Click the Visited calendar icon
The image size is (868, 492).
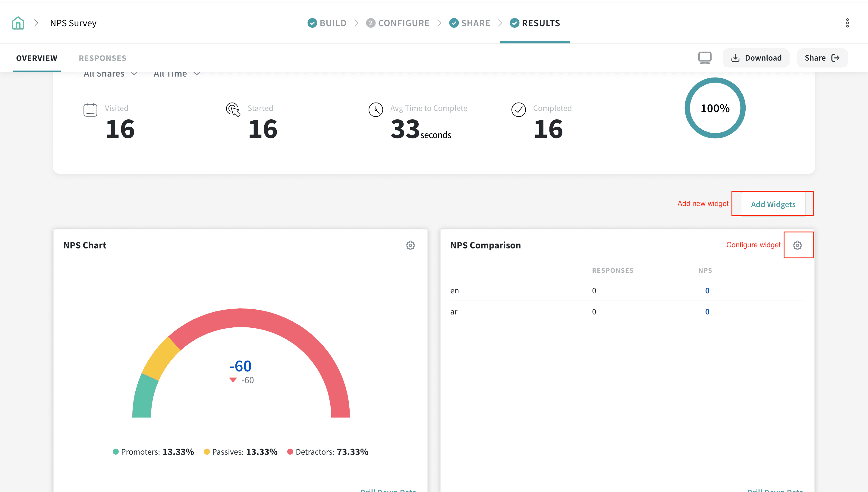pyautogui.click(x=90, y=110)
